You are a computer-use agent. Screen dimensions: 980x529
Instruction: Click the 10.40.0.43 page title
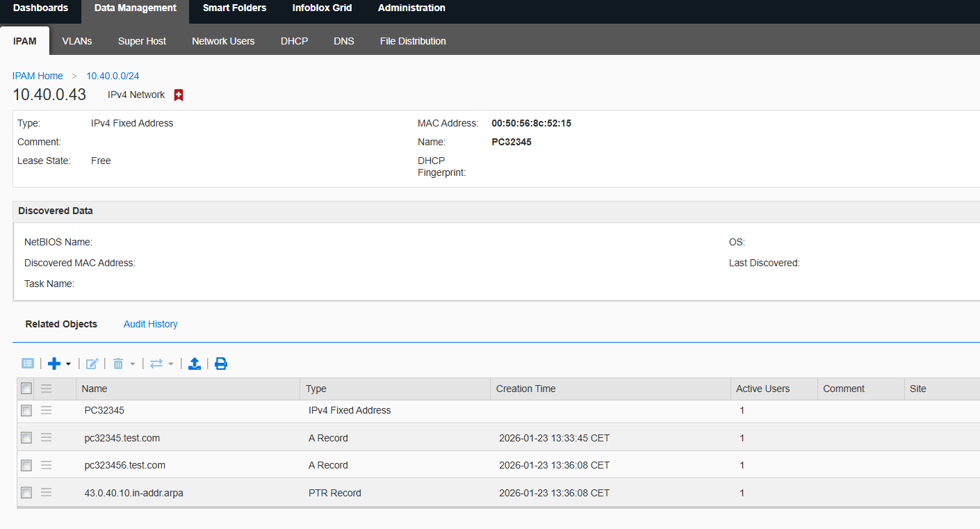click(49, 95)
